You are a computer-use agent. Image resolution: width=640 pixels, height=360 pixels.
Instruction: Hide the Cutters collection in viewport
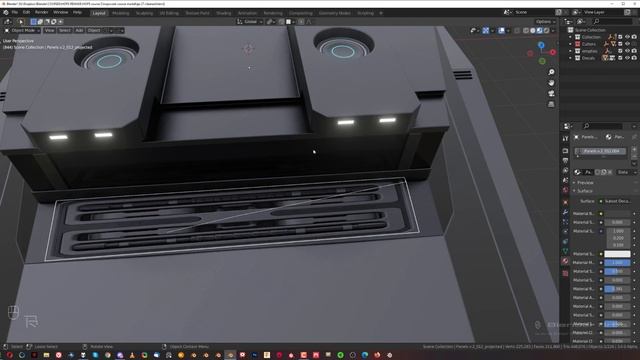[627, 44]
